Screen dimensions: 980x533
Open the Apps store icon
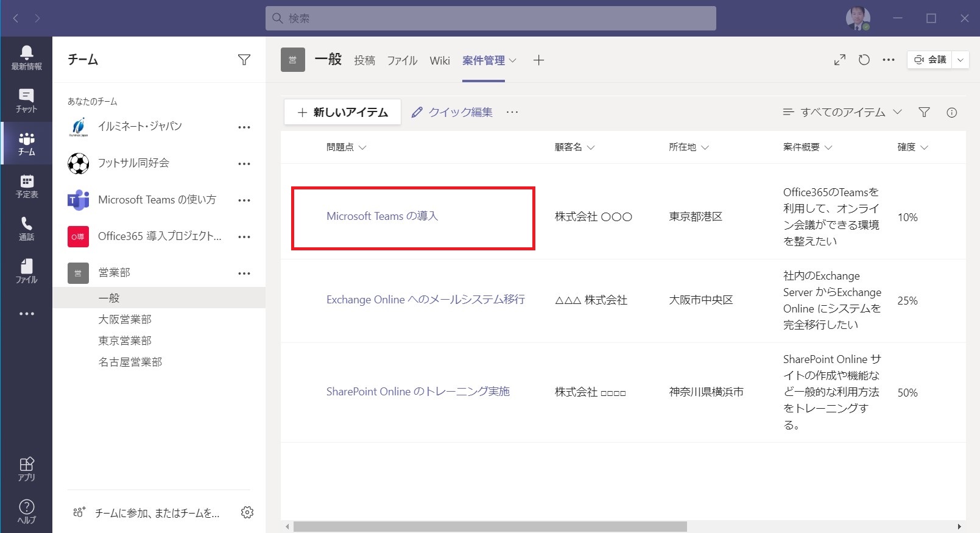click(26, 468)
